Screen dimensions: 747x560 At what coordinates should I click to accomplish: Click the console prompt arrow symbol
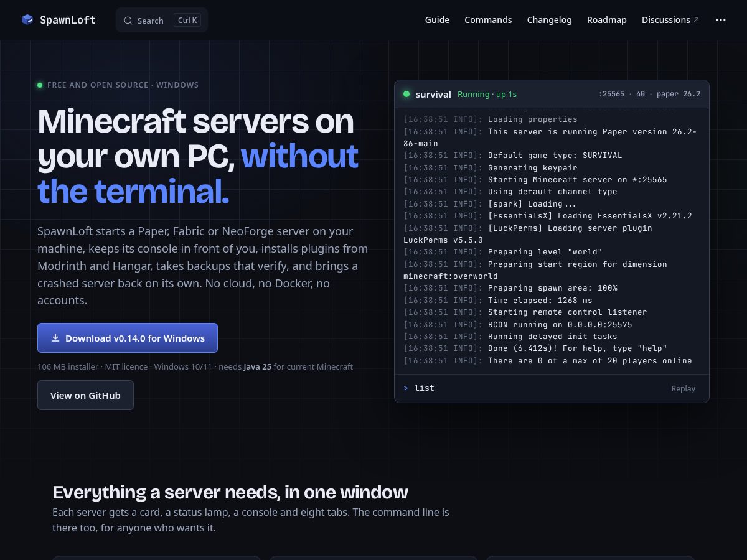click(406, 388)
